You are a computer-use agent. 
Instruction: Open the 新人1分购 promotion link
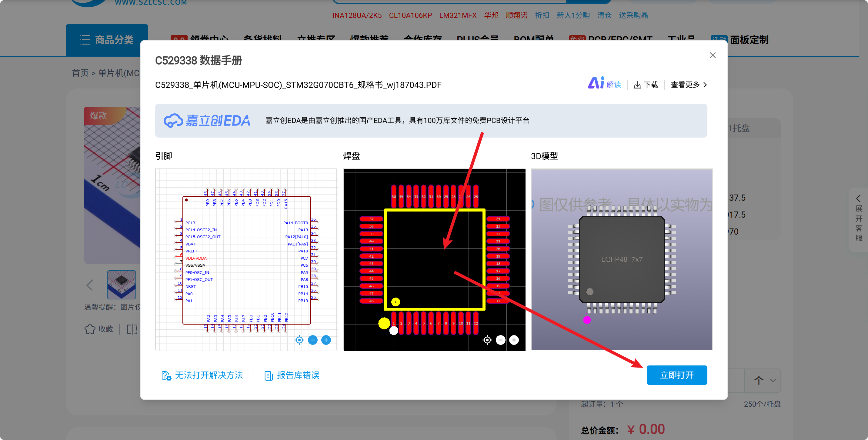pyautogui.click(x=573, y=15)
